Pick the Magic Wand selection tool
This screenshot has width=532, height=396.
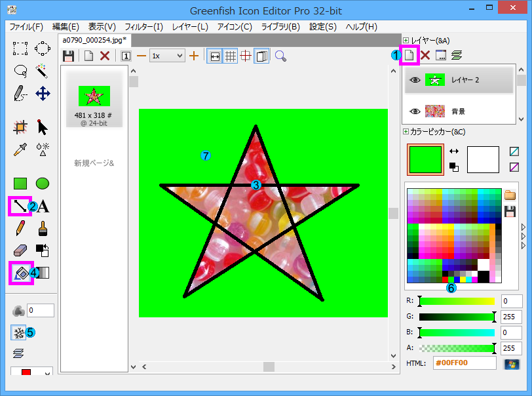click(43, 71)
